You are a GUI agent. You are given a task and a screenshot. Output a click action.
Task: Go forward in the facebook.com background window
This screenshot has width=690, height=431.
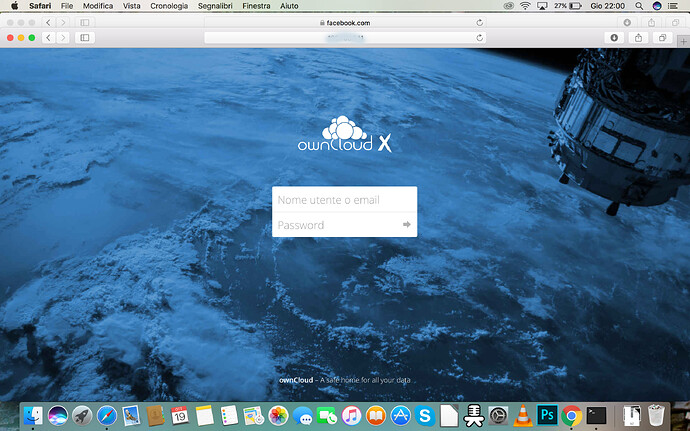pos(63,22)
